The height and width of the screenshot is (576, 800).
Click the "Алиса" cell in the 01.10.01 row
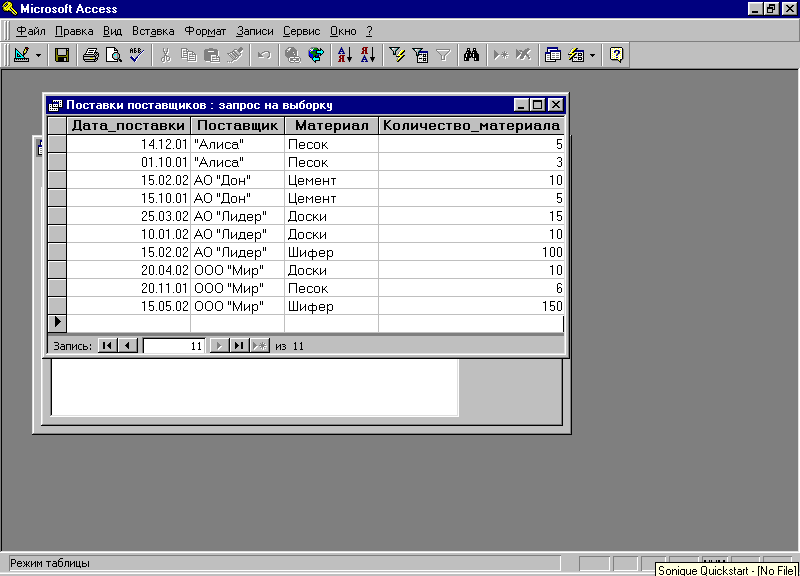[237, 163]
